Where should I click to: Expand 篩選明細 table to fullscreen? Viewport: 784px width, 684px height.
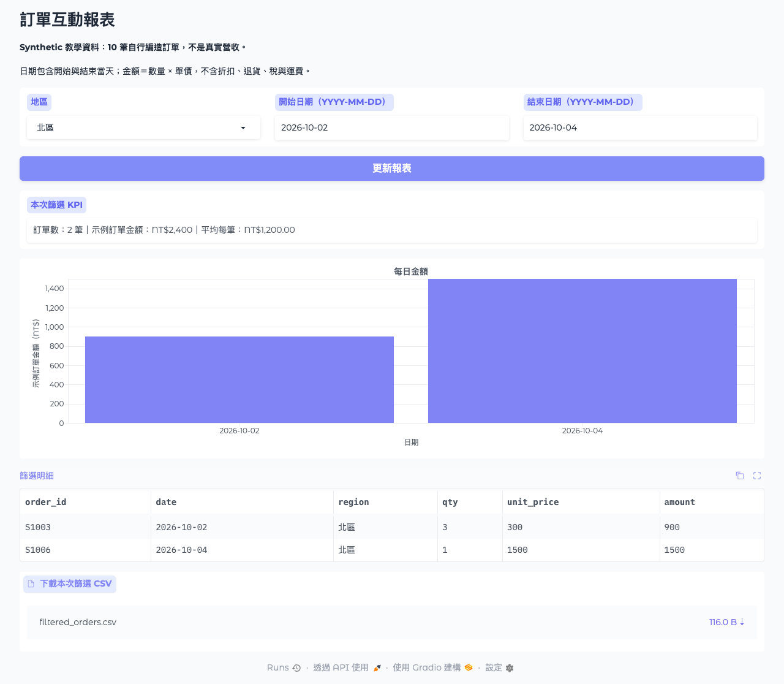tap(757, 476)
